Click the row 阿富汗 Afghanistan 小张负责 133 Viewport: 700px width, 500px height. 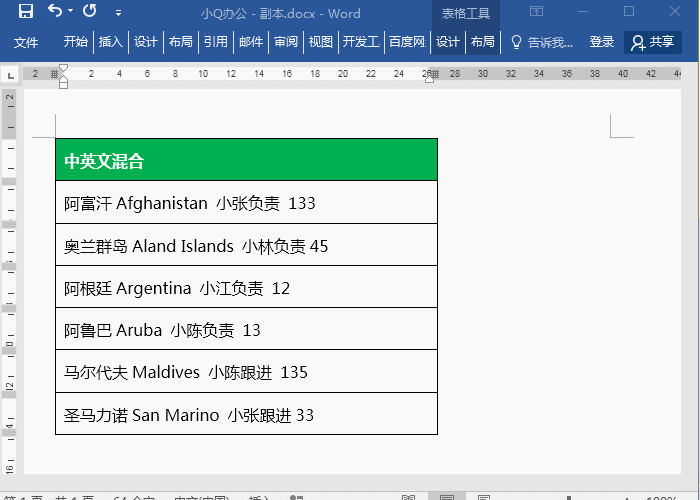(246, 202)
